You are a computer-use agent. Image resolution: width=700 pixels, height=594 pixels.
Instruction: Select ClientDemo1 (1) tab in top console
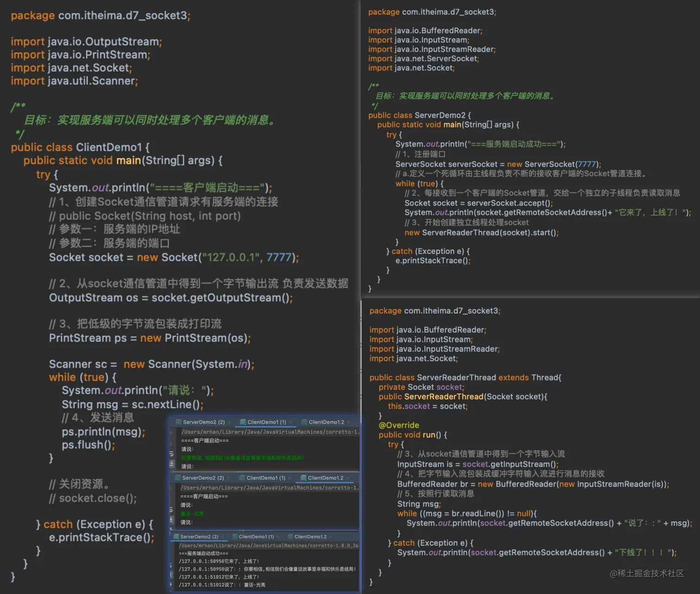pos(267,422)
